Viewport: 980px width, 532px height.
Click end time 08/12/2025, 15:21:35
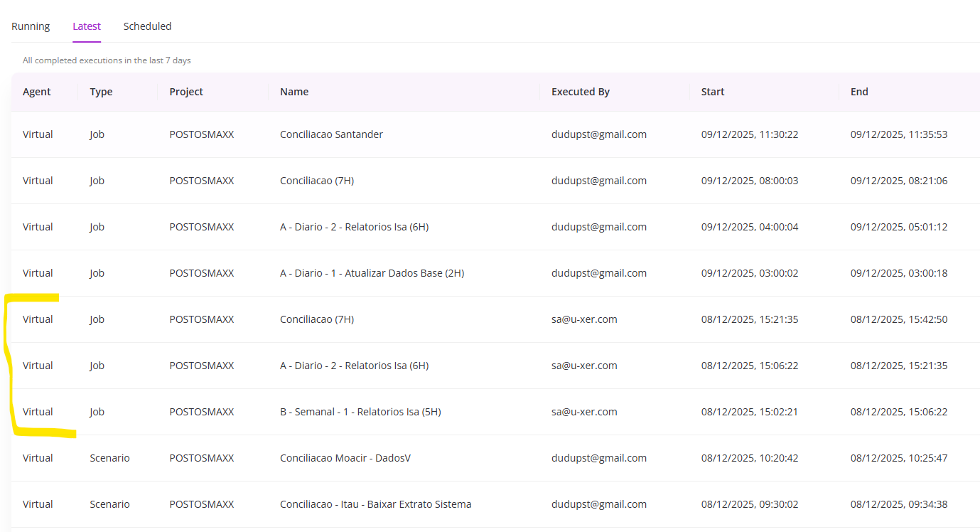(899, 366)
